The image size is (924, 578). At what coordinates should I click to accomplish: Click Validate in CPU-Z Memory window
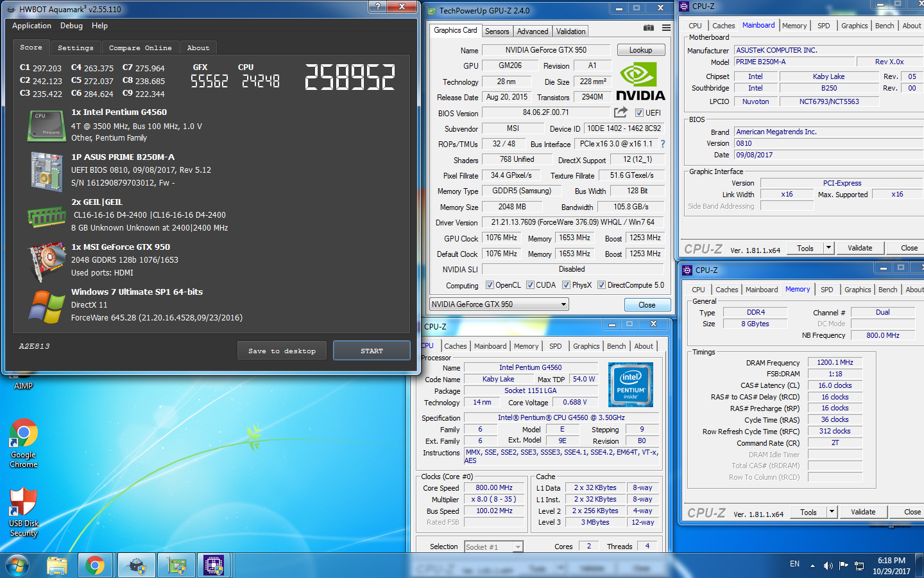(863, 512)
